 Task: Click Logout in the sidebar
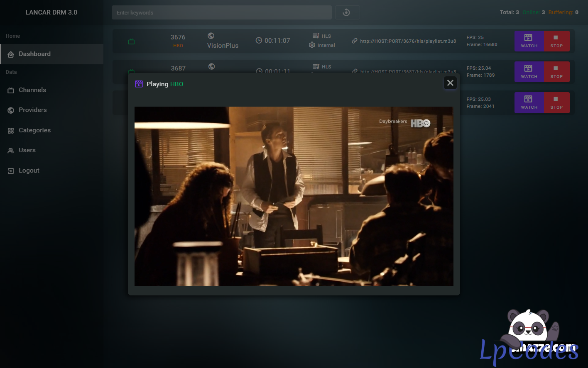(x=29, y=171)
